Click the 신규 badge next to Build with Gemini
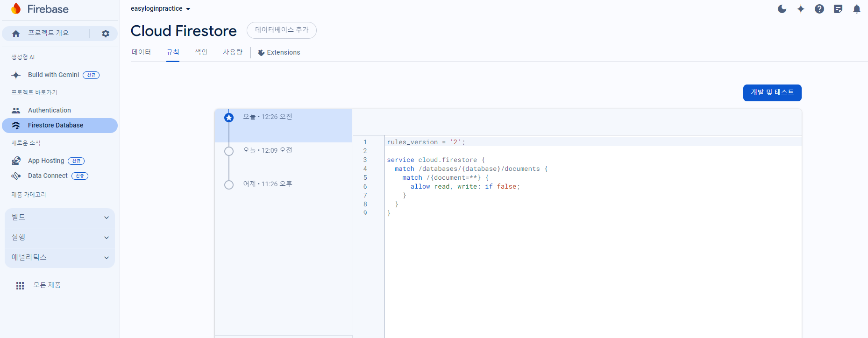This screenshot has height=338, width=868. coord(91,75)
